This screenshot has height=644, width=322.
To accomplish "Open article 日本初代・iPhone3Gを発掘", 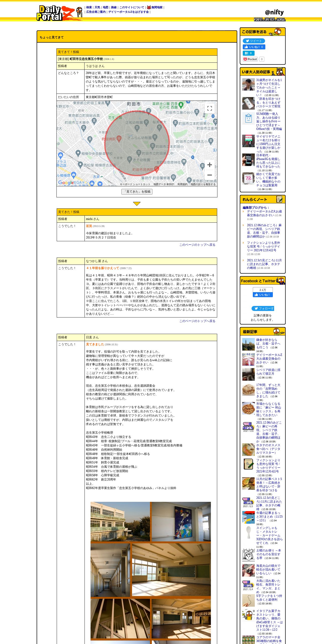I will pyautogui.click(x=268, y=161).
